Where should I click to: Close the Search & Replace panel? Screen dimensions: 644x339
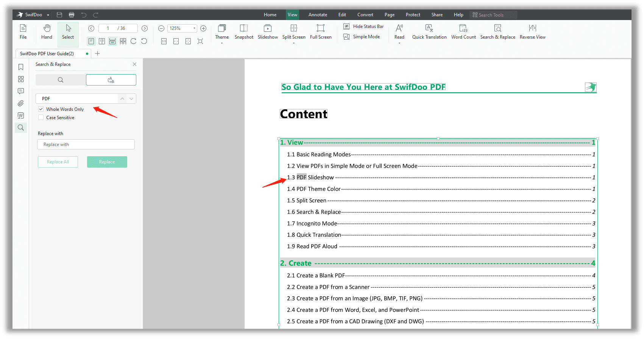(x=134, y=64)
